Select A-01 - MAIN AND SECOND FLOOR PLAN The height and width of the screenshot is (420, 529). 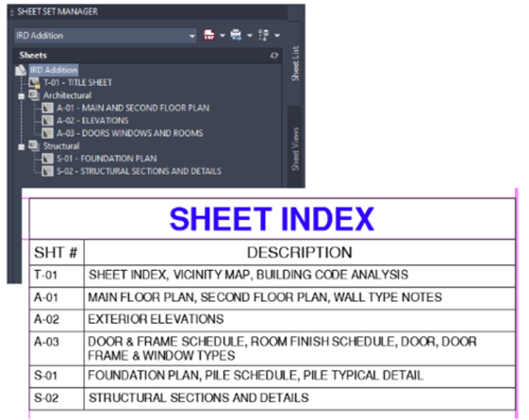(133, 108)
